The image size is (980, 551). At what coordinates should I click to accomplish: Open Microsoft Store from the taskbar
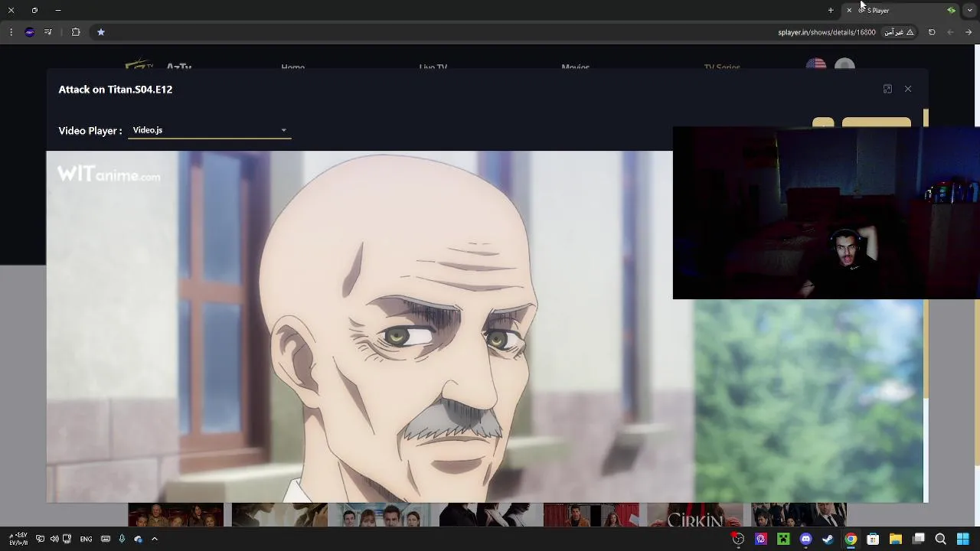click(x=873, y=539)
